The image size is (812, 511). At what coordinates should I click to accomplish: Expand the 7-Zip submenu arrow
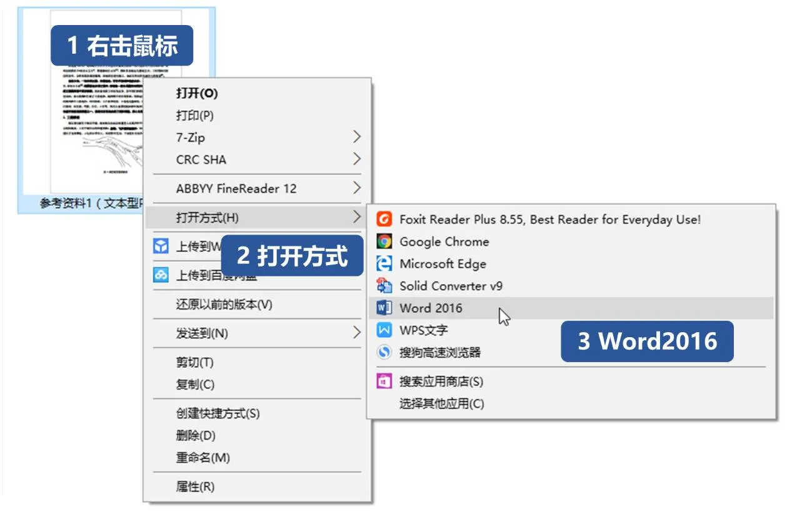[356, 137]
